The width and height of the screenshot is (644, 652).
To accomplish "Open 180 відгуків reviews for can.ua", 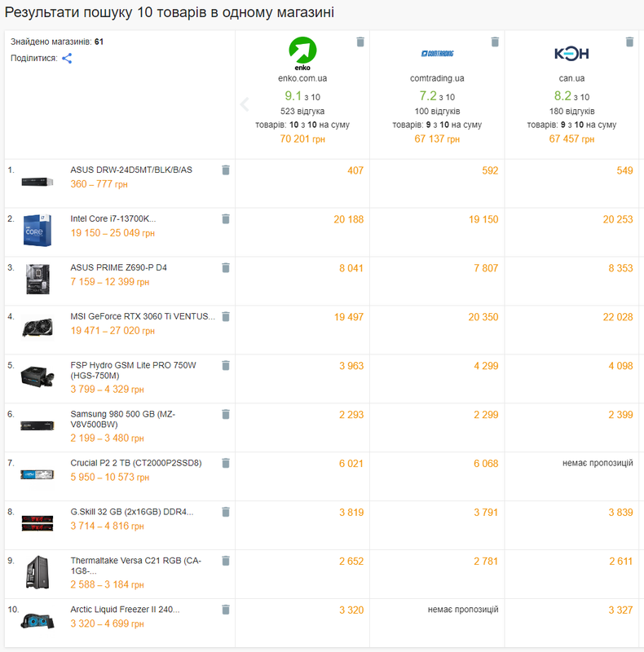I will coord(571,111).
